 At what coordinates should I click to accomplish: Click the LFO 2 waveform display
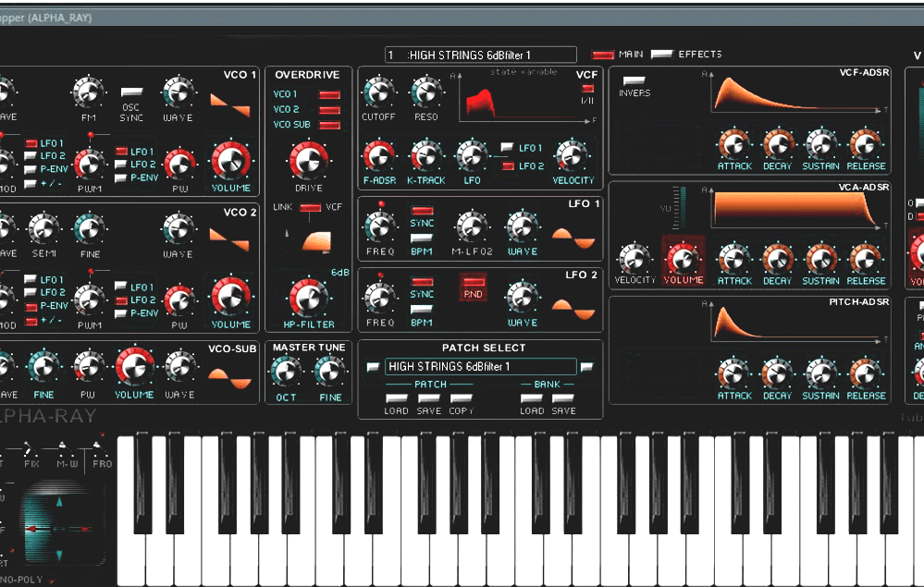573,309
